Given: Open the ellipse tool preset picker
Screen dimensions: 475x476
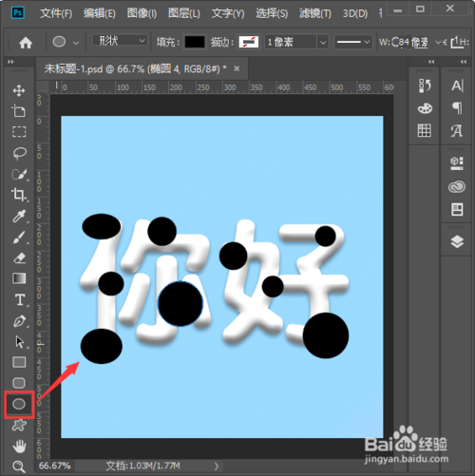Looking at the screenshot, I should (76, 43).
